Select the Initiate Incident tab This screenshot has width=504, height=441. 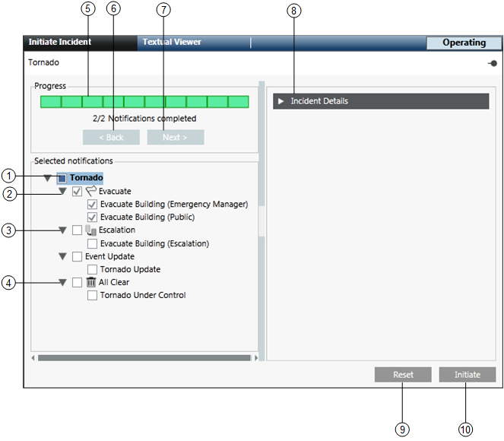(60, 43)
